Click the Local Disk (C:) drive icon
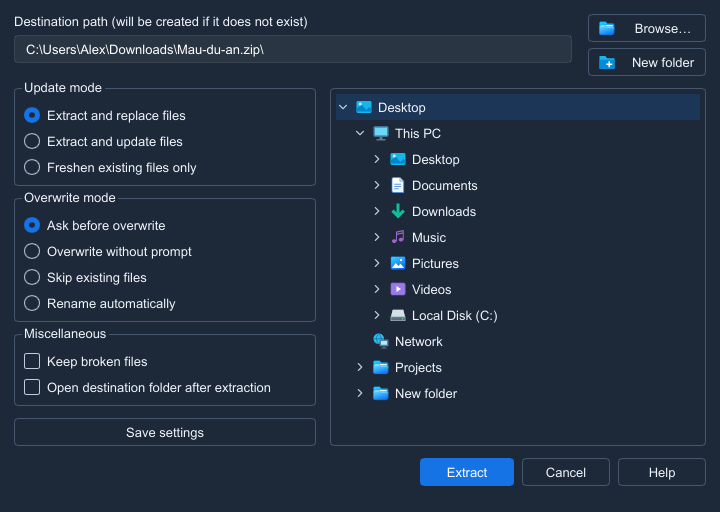Screen dimensions: 720x512 pyautogui.click(x=398, y=315)
